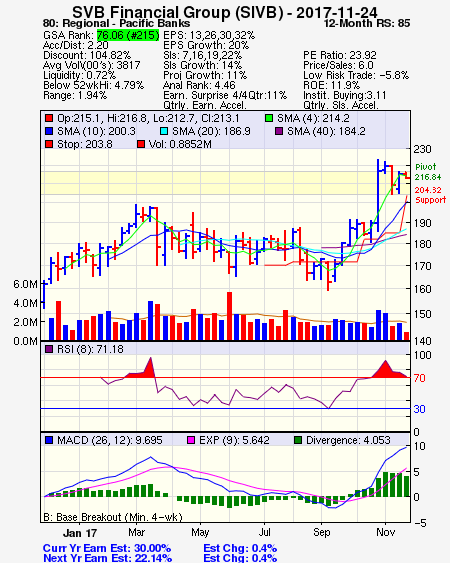Click the 80: Regional - Pacific Banks text
Image resolution: width=450 pixels, height=563 pixels.
[116, 23]
